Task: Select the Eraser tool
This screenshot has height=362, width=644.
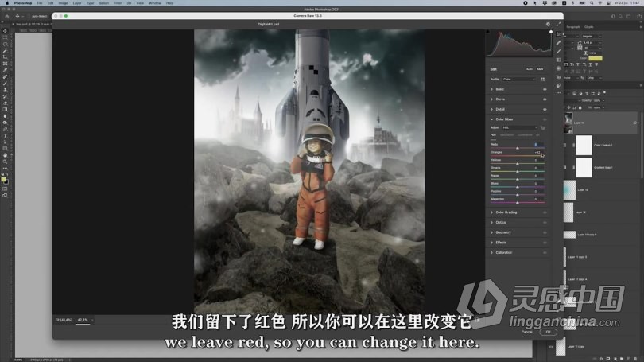Action: pos(5,103)
